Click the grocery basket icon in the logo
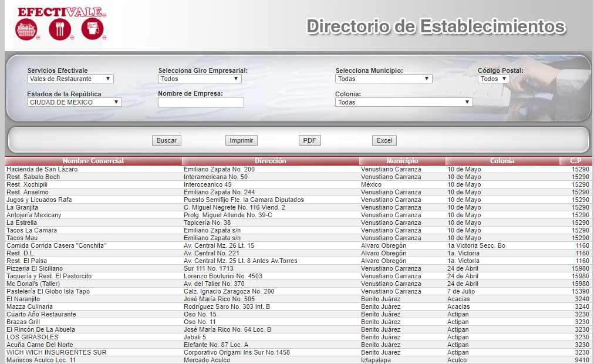Screen dimensions: 594x364 coord(26,29)
